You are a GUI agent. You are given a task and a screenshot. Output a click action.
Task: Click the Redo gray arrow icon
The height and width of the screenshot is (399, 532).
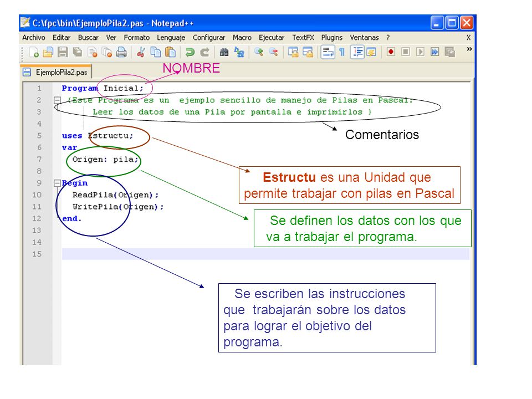coord(204,52)
